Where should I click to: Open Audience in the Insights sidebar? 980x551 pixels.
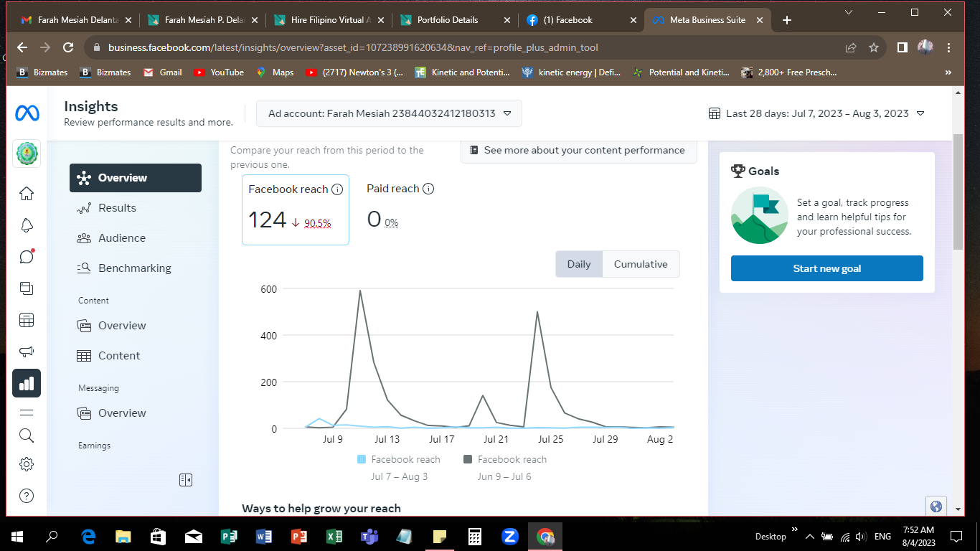136,238
